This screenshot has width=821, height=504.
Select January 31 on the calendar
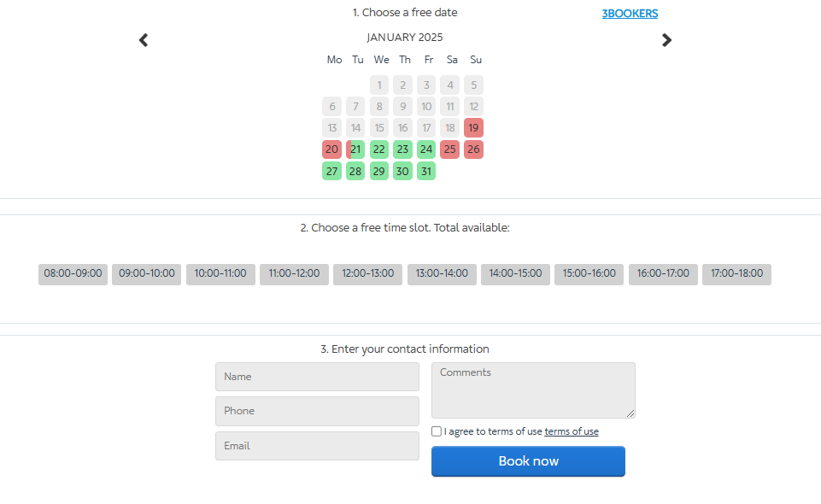click(x=426, y=171)
